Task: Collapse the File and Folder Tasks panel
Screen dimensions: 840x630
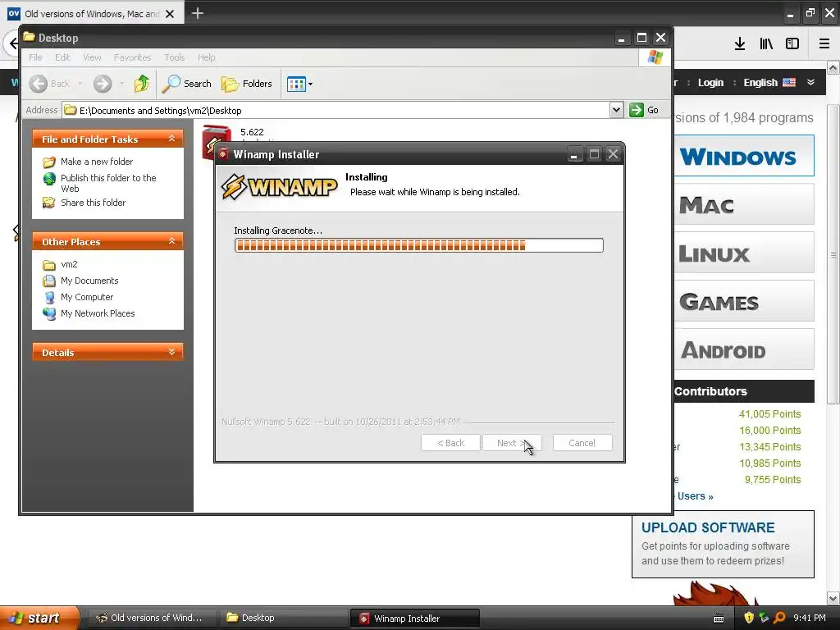Action: (171, 139)
